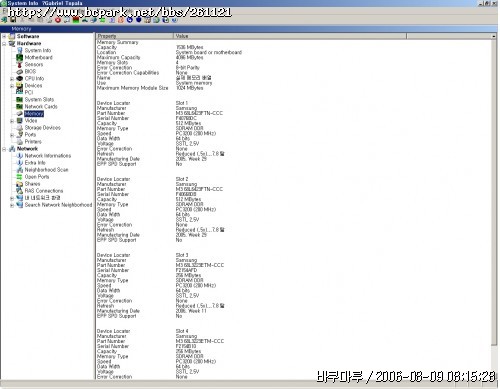Expand the Video node
This screenshot has width=500, height=389.
(x=12, y=121)
